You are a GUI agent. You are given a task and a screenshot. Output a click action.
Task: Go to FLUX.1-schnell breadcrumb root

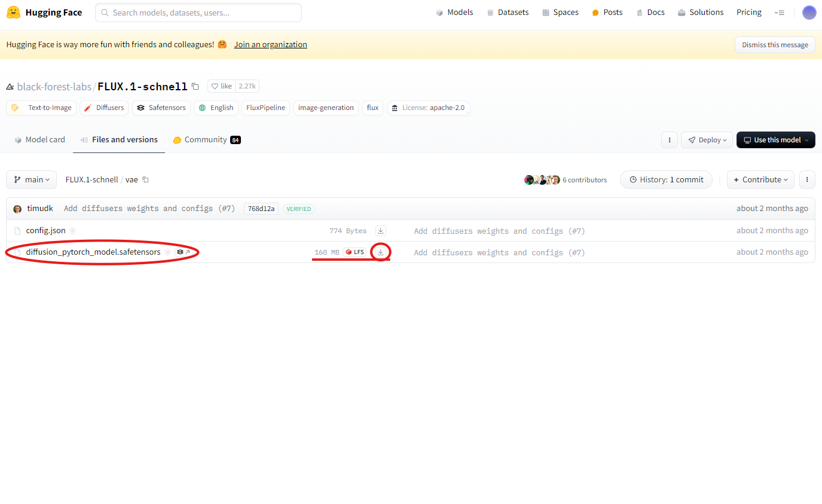[x=91, y=179]
